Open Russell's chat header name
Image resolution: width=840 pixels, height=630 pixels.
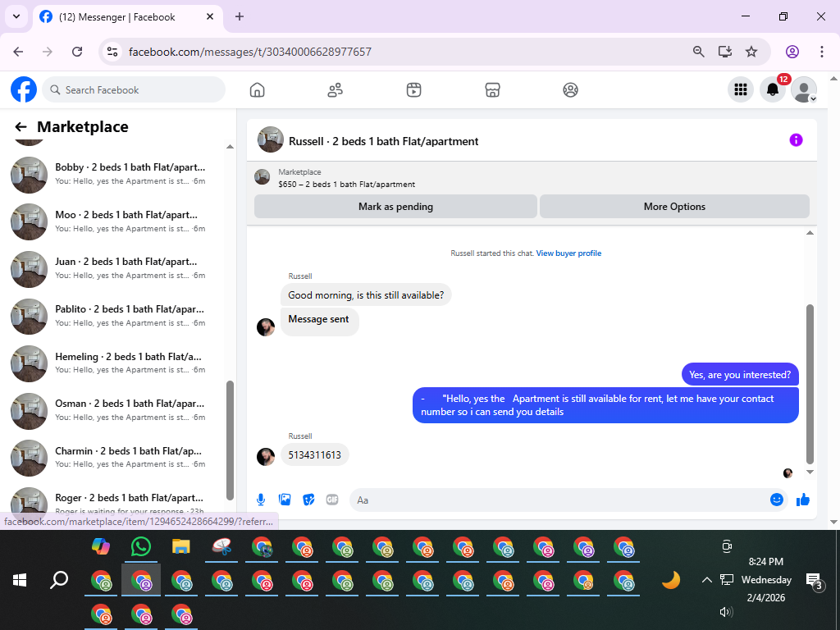pyautogui.click(x=383, y=141)
